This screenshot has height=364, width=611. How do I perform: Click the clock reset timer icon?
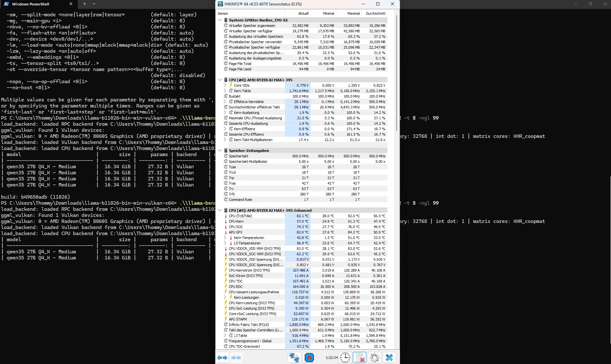[345, 358]
